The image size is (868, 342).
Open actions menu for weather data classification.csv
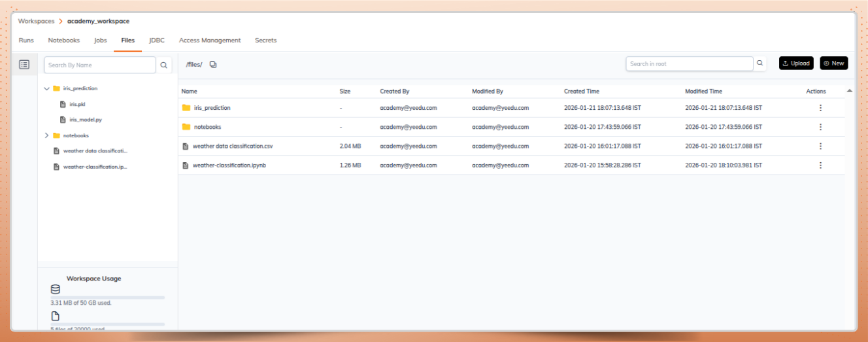(x=820, y=146)
